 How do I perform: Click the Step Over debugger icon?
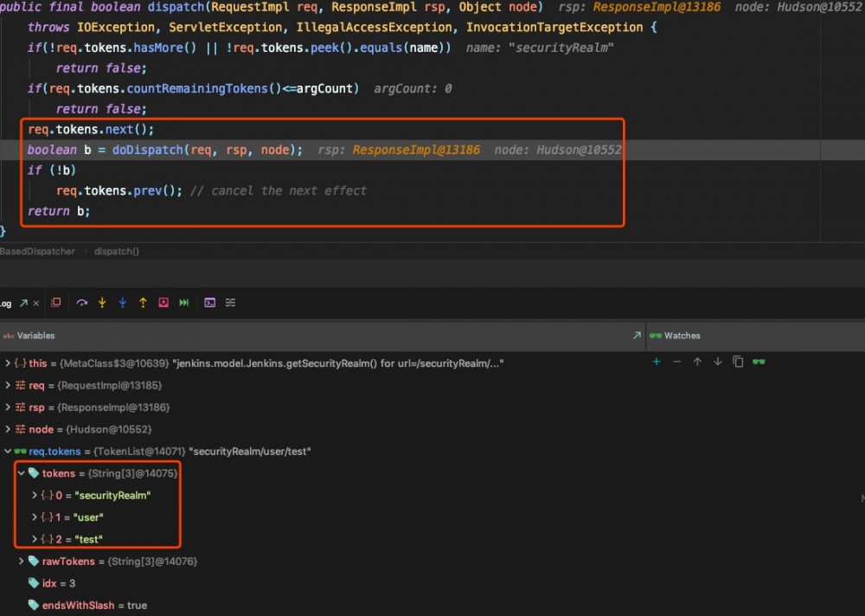[x=82, y=303]
